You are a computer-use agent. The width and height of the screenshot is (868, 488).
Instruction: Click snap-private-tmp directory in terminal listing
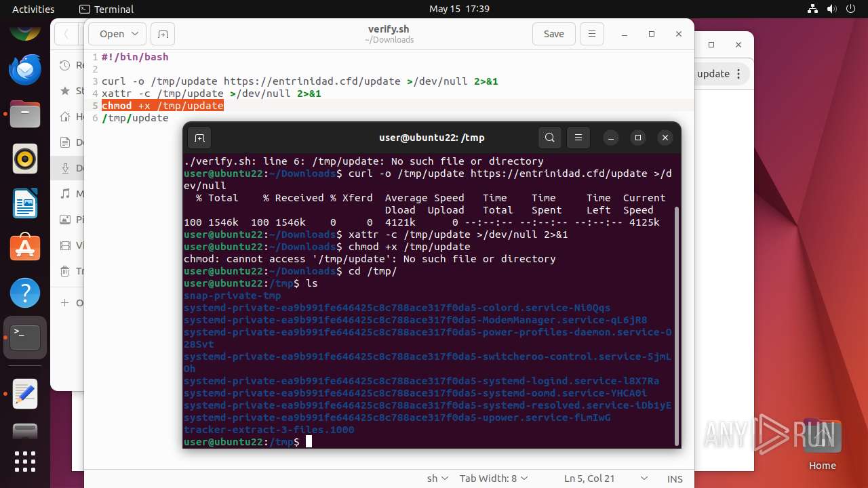coord(232,296)
